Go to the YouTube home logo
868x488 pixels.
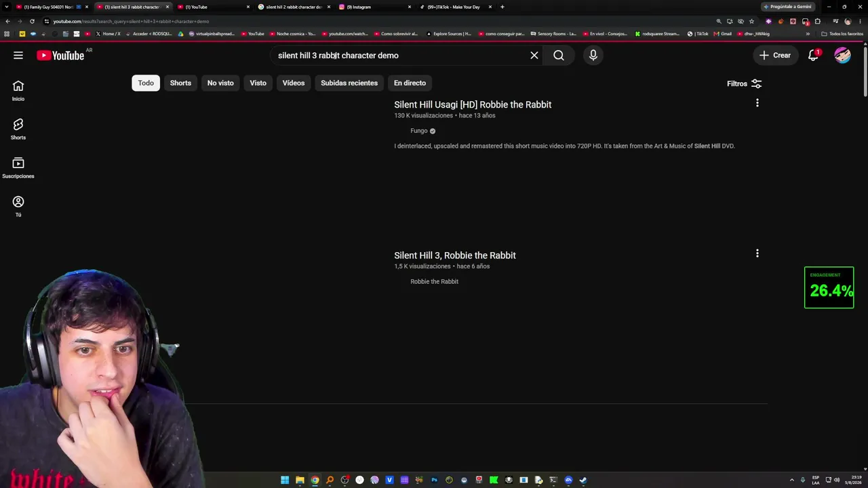(61, 56)
